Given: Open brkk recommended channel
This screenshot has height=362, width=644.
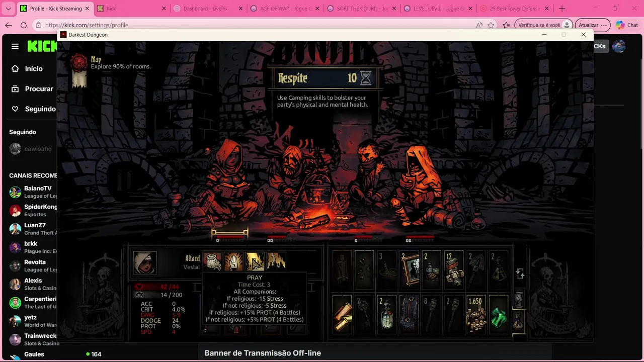Looking at the screenshot, I should click(32, 247).
